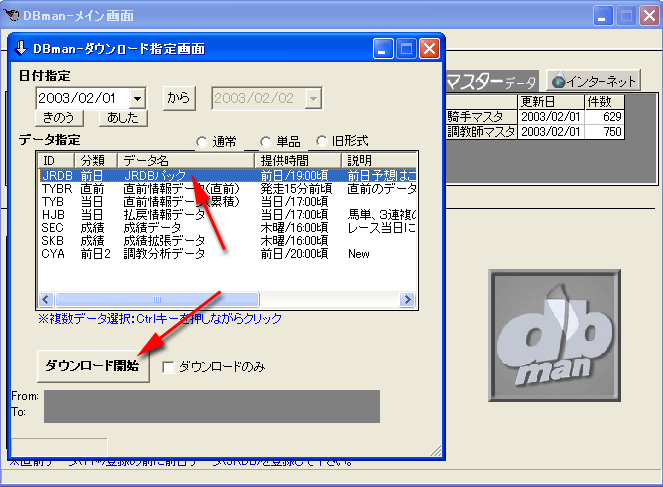
Task: Select the SEC 成績データ row
Action: pos(150,227)
